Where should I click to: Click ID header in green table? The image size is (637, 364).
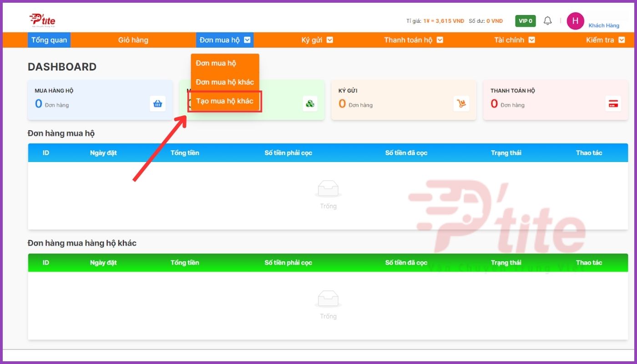point(46,263)
